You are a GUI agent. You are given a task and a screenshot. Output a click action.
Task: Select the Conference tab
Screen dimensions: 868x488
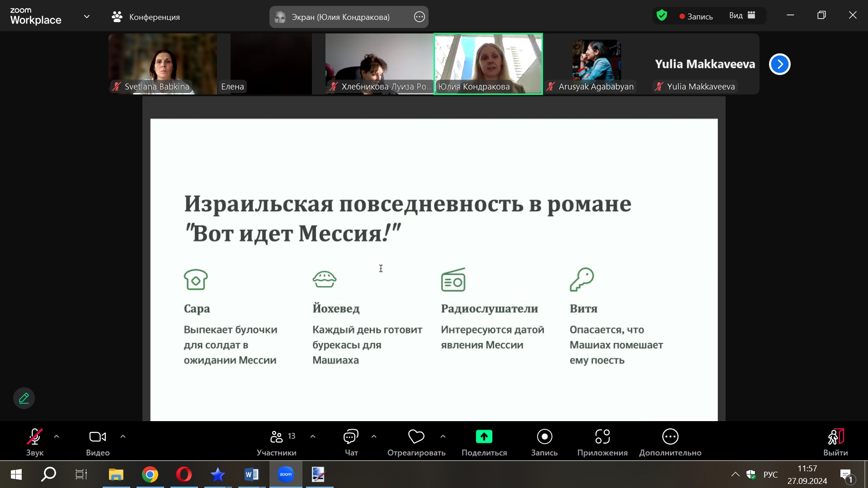[x=146, y=17]
